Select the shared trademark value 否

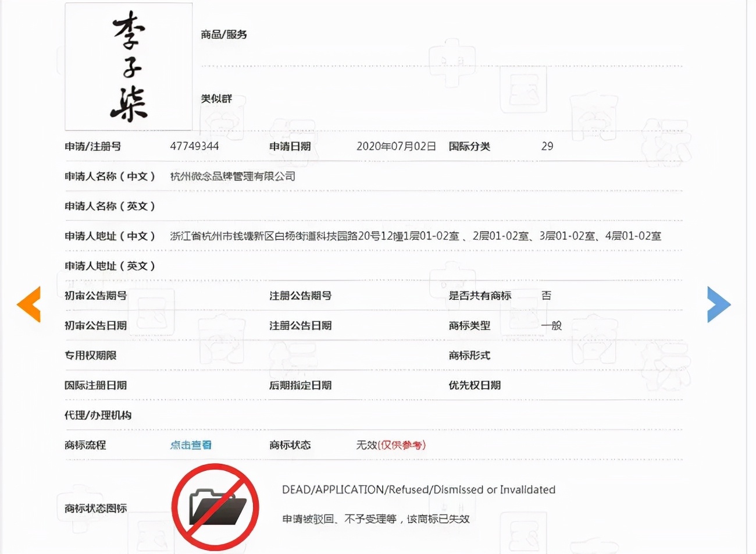[546, 296]
